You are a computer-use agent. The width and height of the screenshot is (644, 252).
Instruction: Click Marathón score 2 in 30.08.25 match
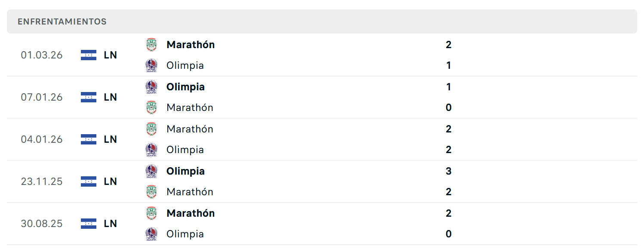[x=449, y=213]
